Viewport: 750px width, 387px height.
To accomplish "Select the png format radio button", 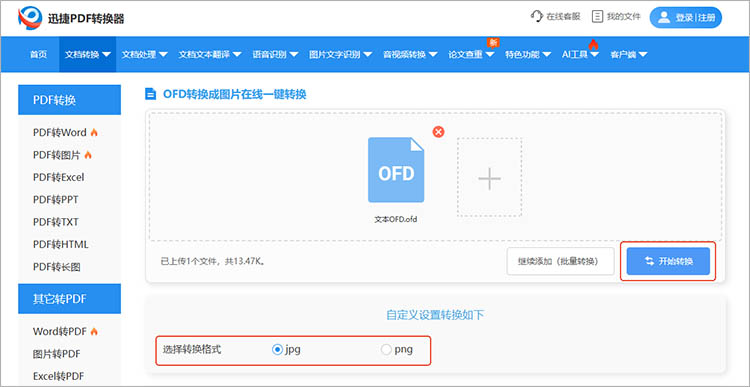I will pos(386,350).
